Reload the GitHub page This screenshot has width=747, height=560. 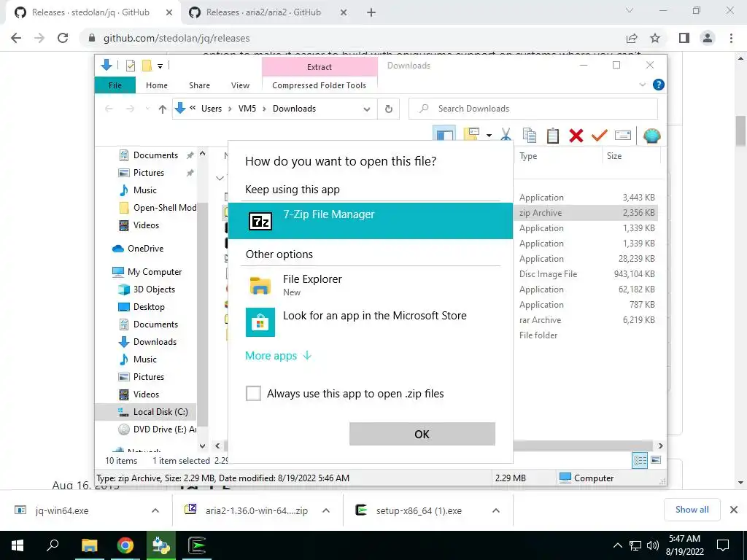63,38
